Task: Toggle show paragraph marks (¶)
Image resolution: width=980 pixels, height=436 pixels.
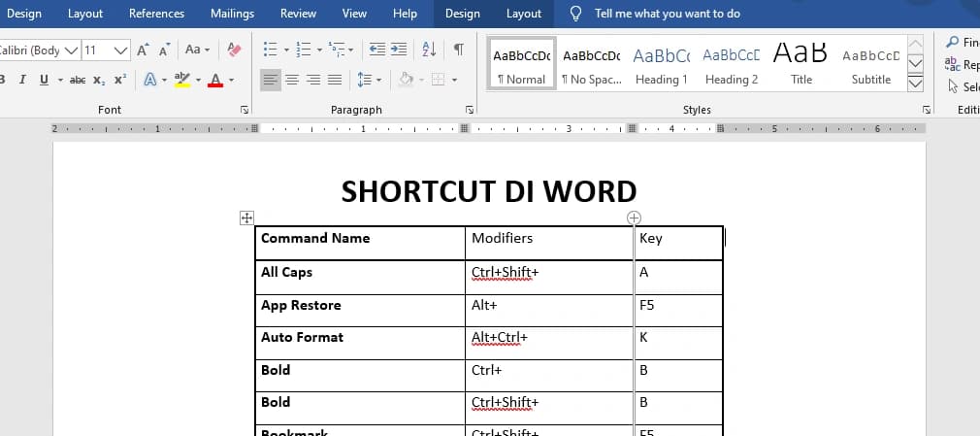Action: tap(459, 50)
